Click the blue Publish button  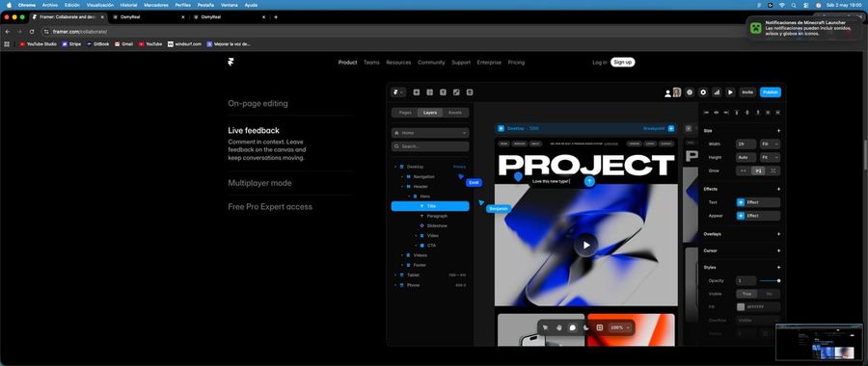[770, 92]
